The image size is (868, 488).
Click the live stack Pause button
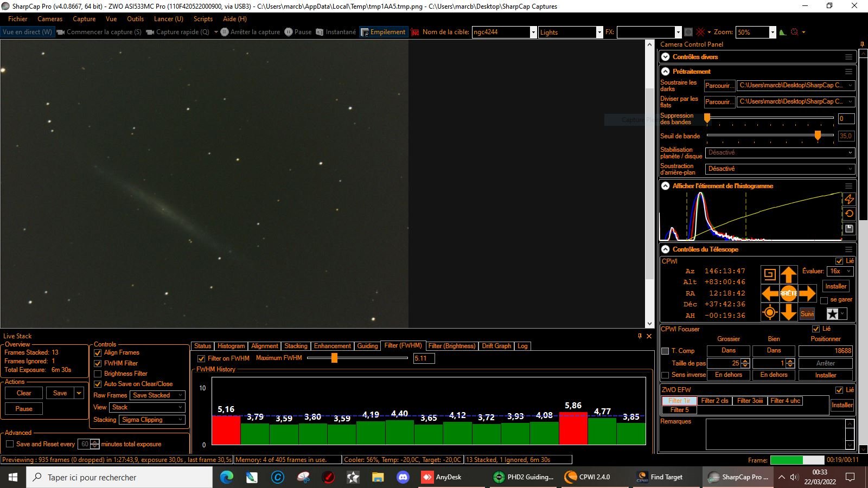[x=24, y=409]
